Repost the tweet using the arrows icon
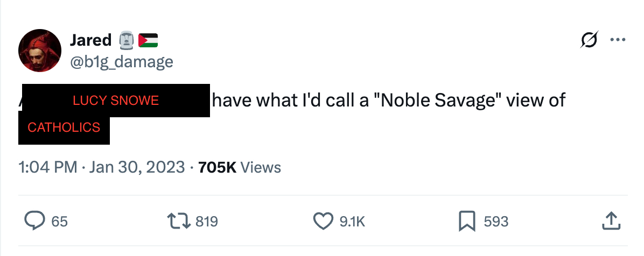Screen dimensions: 644x256 pyautogui.click(x=179, y=221)
